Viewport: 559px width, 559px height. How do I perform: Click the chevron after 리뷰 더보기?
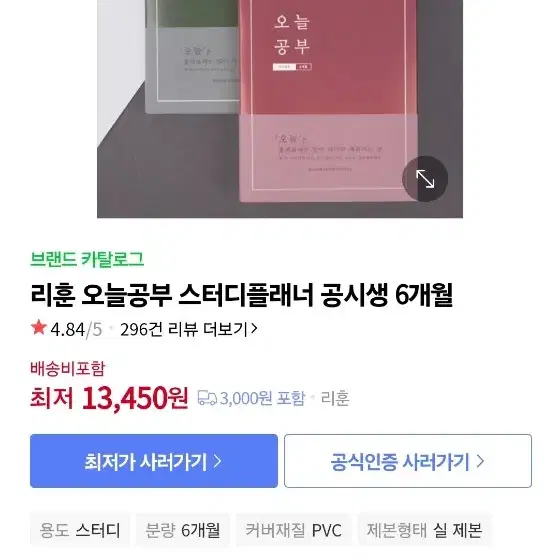[254, 328]
